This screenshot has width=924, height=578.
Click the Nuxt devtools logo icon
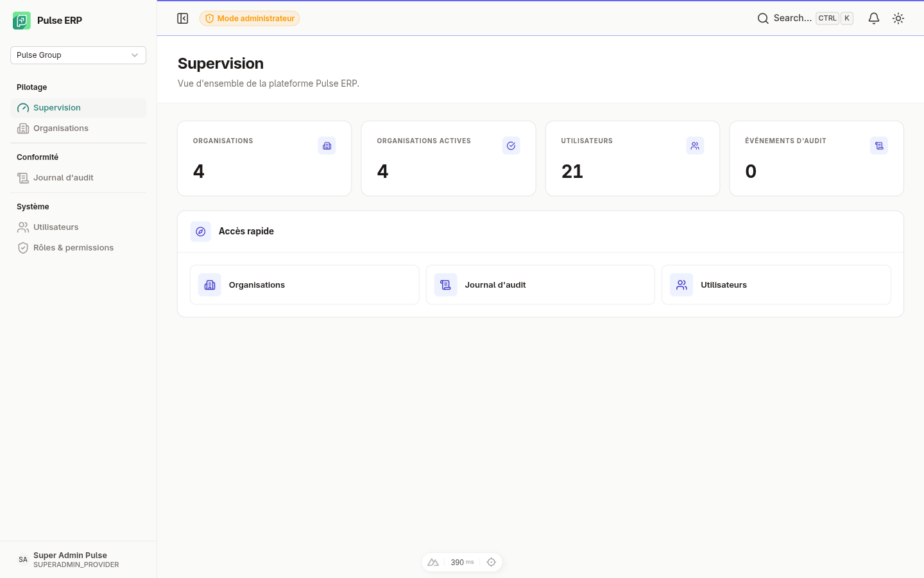433,563
